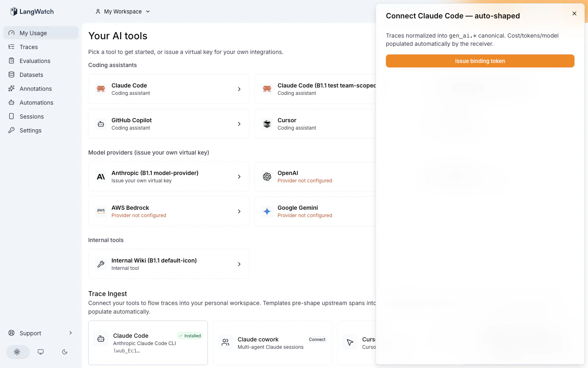
Task: Click the "Model providers" section label
Action: (x=149, y=153)
